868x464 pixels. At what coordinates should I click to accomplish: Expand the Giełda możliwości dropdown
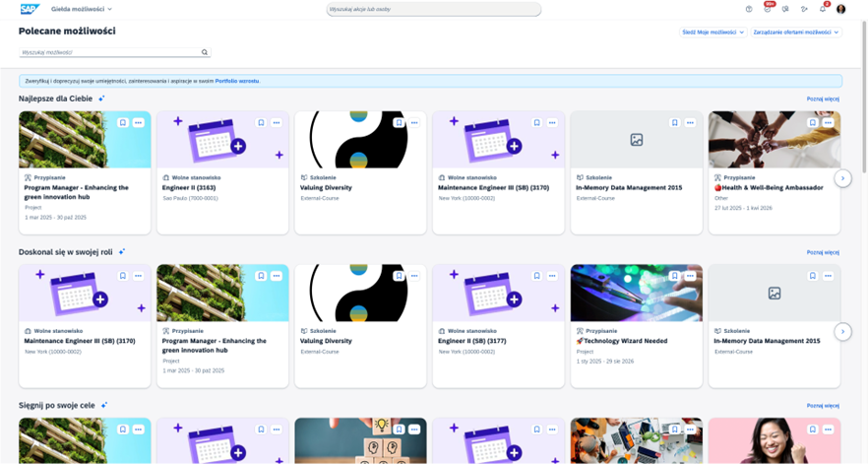coord(82,9)
